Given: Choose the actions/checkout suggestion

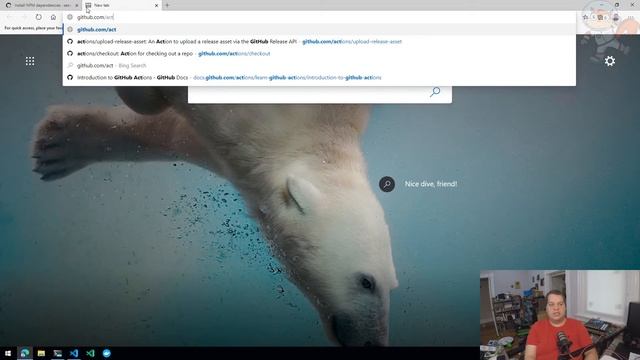Looking at the screenshot, I should click(319, 53).
